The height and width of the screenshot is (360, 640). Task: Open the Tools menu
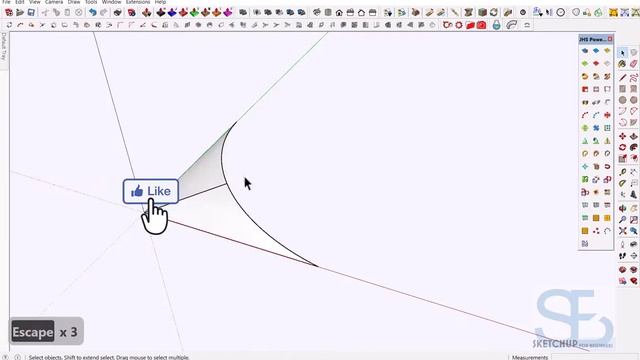pyautogui.click(x=91, y=2)
